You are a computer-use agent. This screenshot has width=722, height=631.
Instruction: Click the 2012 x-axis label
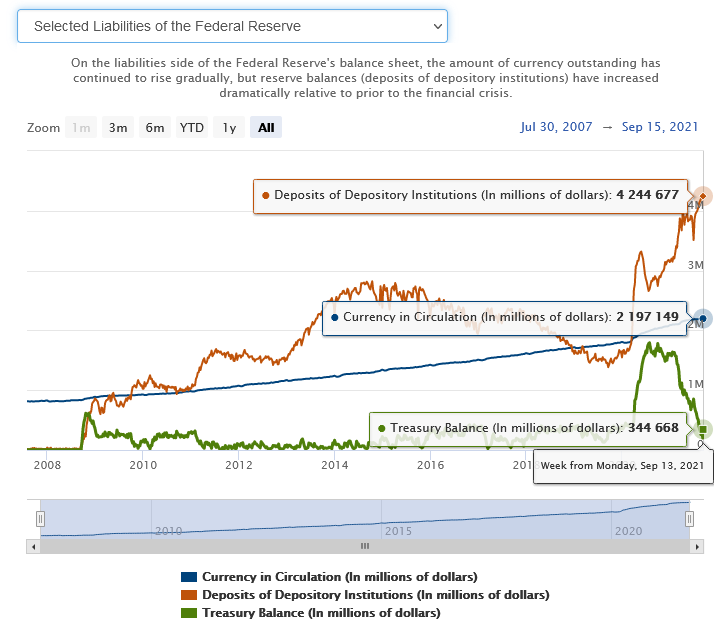(x=239, y=465)
